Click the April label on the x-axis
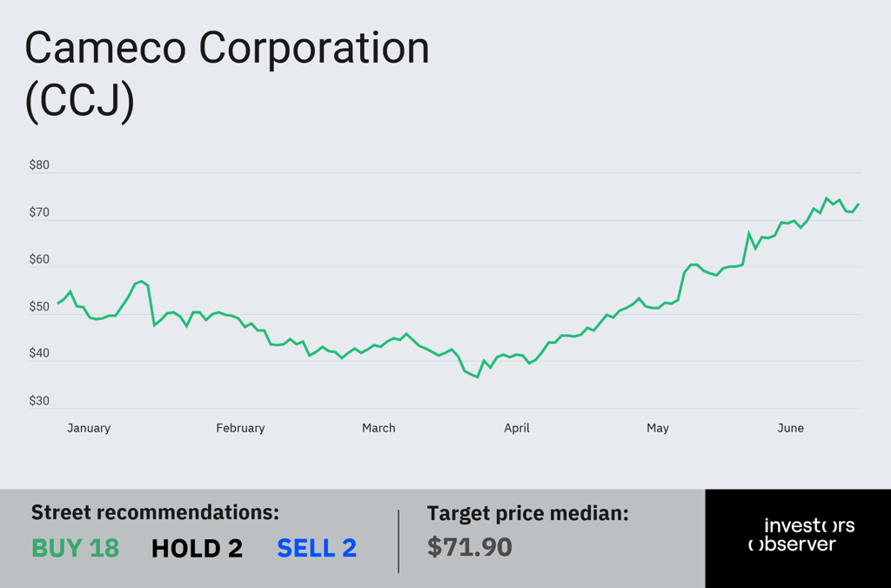The height and width of the screenshot is (588, 891). coord(517,428)
